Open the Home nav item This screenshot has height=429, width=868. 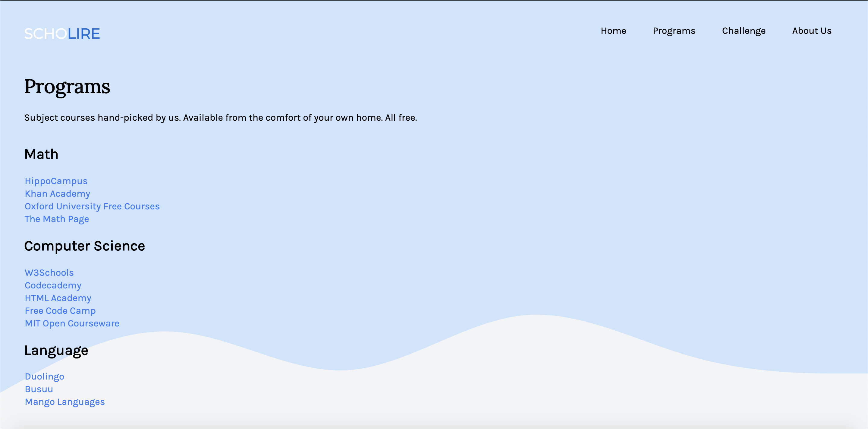coord(613,31)
